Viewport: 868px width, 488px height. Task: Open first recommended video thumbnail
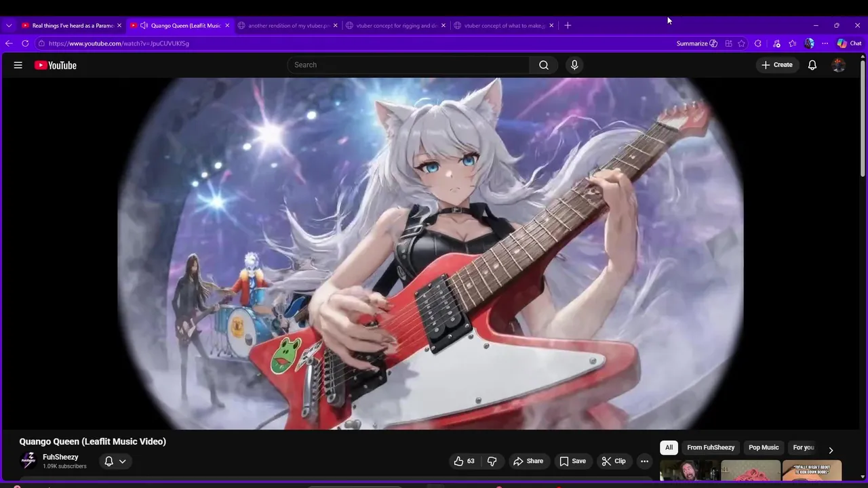point(690,470)
